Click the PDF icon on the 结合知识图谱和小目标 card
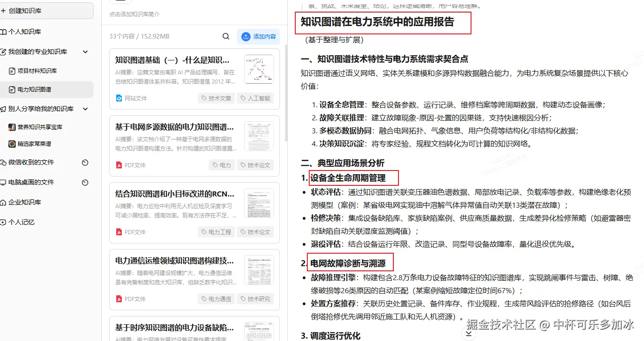Viewport: 644px width, 341px height. 119,232
